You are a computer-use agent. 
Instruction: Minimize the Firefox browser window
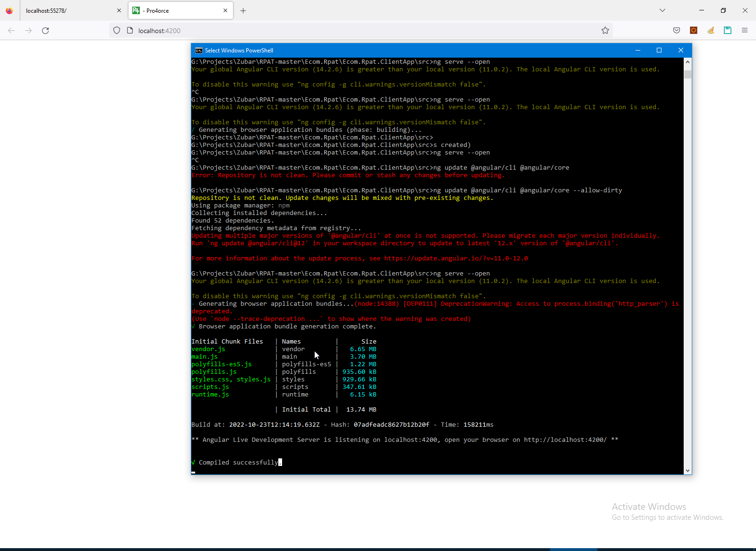702,10
